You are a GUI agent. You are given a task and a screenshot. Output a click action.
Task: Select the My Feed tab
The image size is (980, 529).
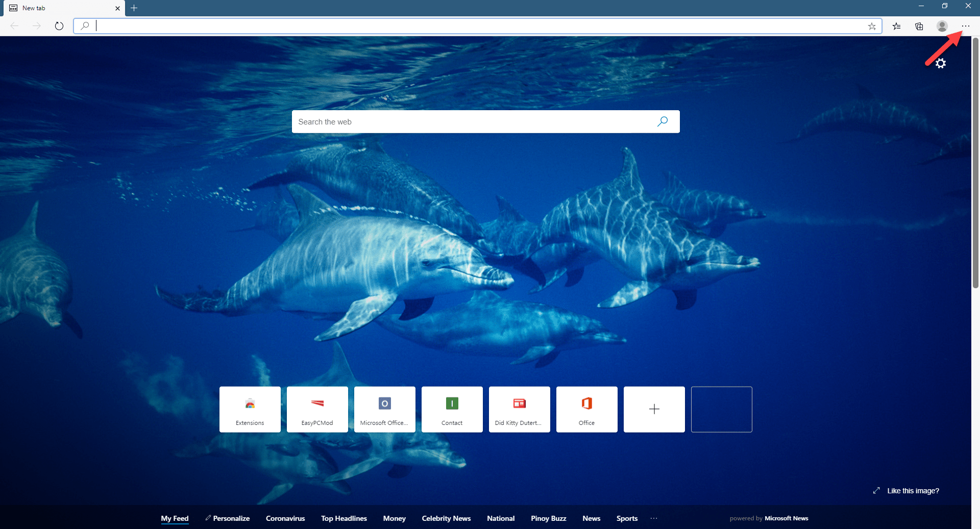point(175,518)
